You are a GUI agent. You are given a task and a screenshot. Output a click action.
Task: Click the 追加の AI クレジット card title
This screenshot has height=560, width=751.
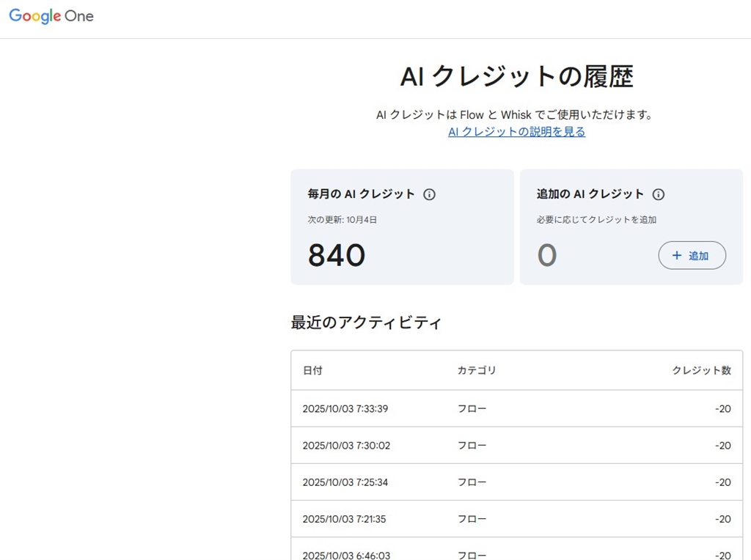(x=590, y=194)
